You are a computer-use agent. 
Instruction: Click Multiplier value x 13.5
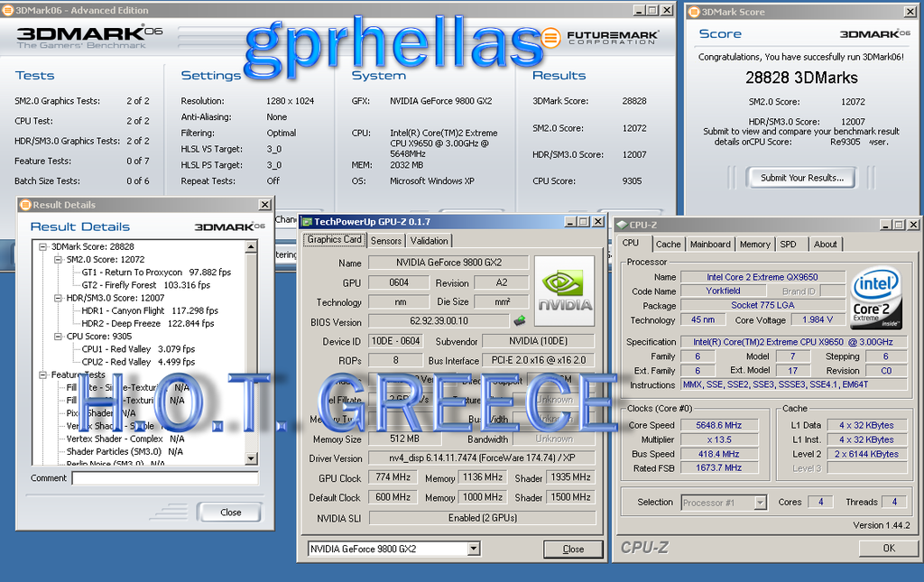click(718, 440)
